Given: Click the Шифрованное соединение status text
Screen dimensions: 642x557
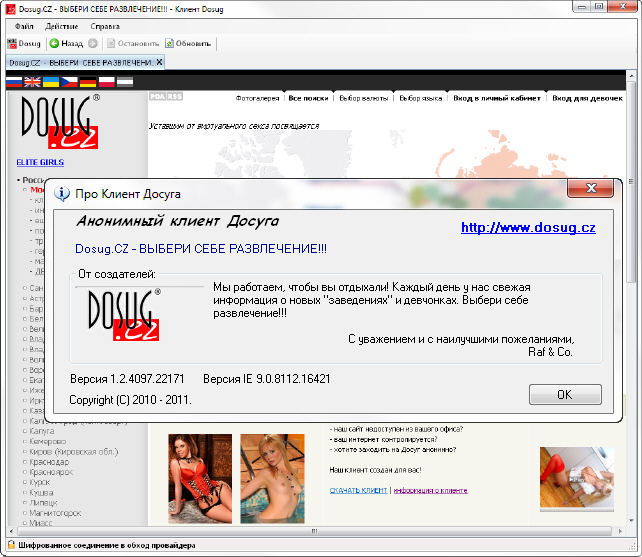Looking at the screenshot, I should pos(106,546).
